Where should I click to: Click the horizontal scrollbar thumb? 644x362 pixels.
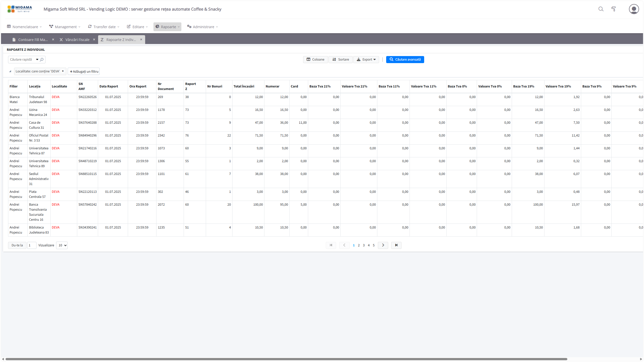(x=286, y=359)
